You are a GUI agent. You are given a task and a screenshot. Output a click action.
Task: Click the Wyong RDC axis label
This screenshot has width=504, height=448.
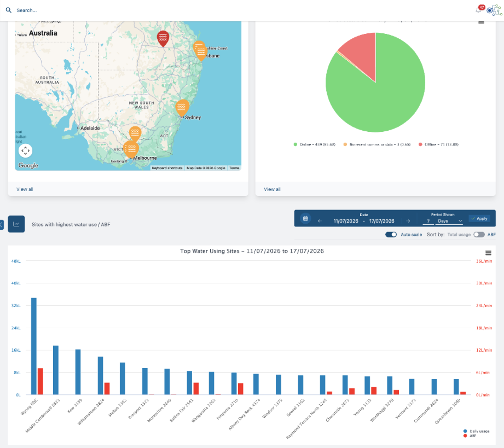coord(29,406)
